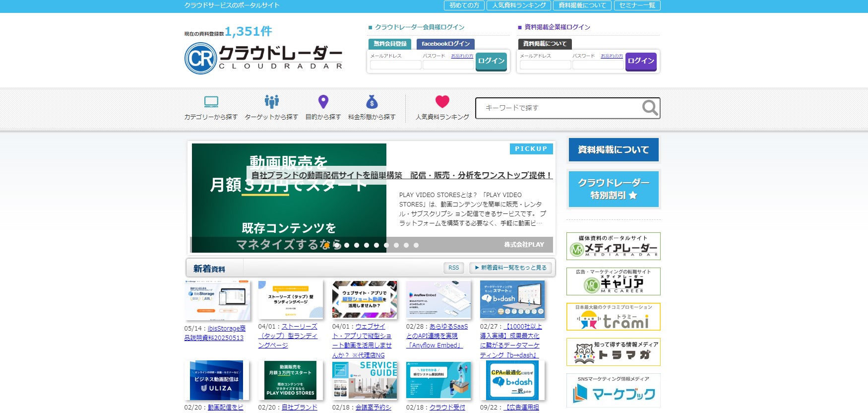Open メディアレーダー banner
Image resolution: width=868 pixels, height=413 pixels.
[x=614, y=246]
